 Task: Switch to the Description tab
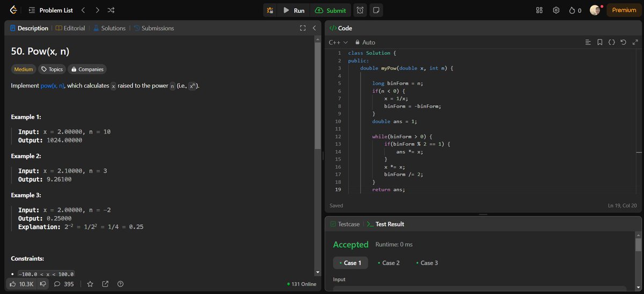click(x=28, y=28)
